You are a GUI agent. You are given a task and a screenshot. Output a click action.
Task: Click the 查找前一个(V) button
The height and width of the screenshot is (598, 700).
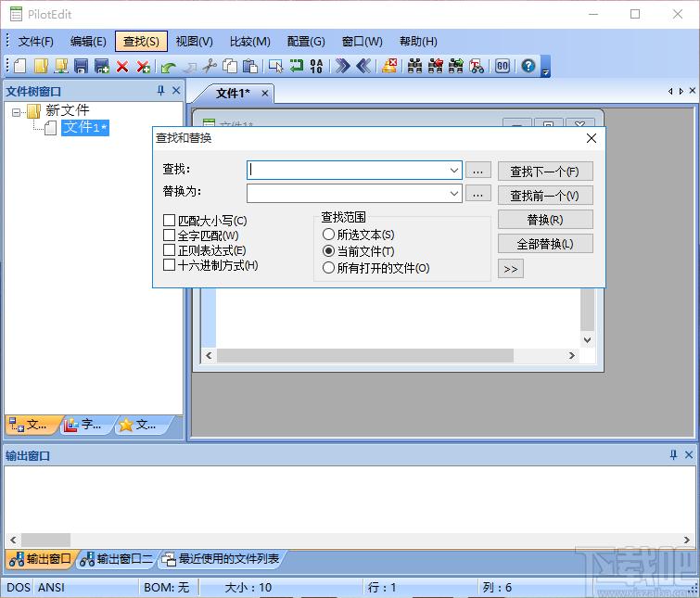pyautogui.click(x=545, y=196)
